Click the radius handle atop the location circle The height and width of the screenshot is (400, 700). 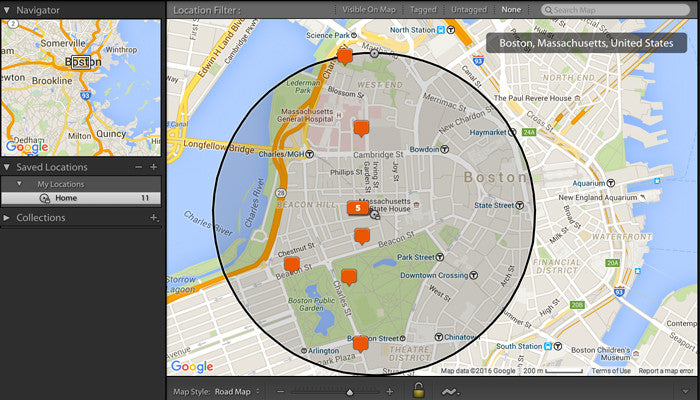tap(375, 54)
